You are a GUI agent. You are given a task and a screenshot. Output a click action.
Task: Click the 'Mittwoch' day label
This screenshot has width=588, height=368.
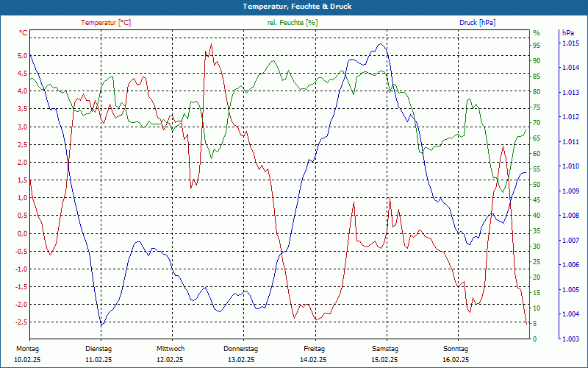pos(171,349)
